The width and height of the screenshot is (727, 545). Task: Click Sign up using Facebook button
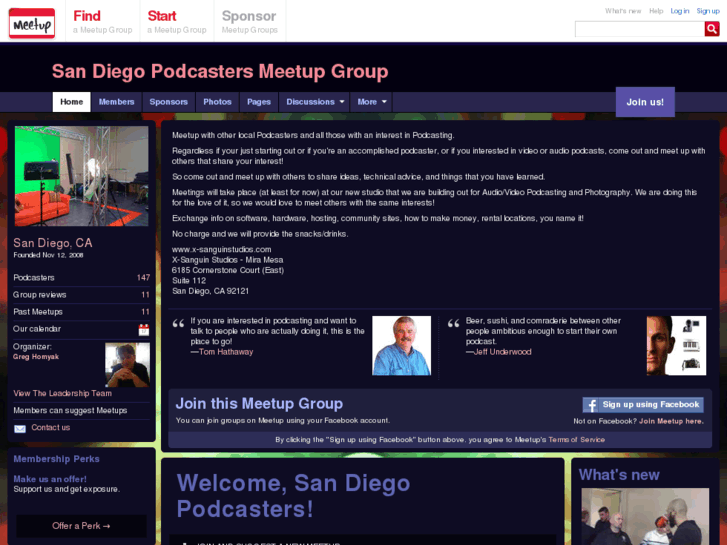(643, 405)
